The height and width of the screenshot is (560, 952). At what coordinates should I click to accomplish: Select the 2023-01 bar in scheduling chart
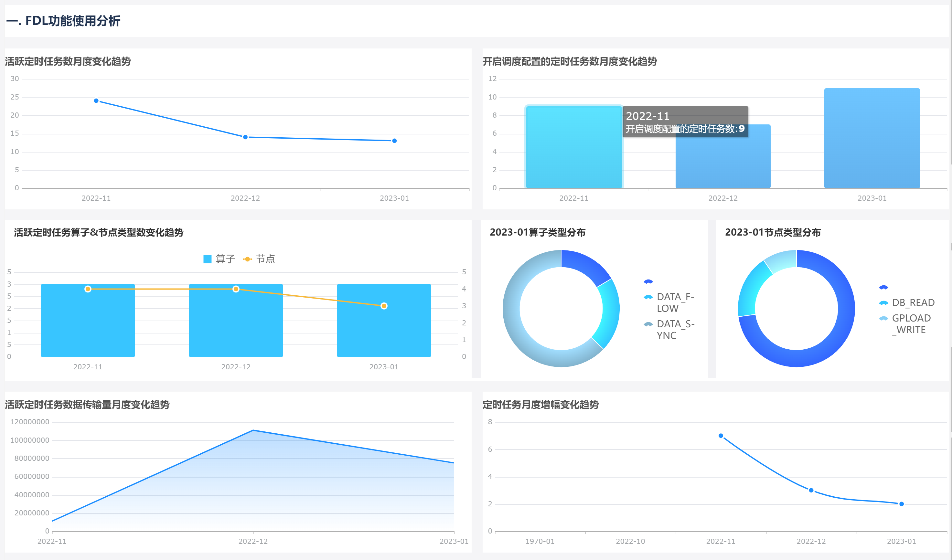pos(872,138)
